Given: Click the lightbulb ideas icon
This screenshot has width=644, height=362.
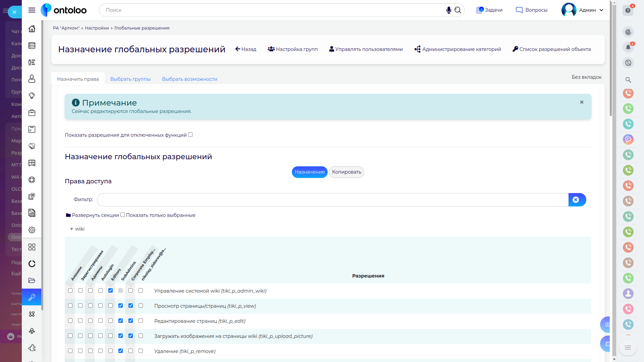Looking at the screenshot, I should coord(32,96).
